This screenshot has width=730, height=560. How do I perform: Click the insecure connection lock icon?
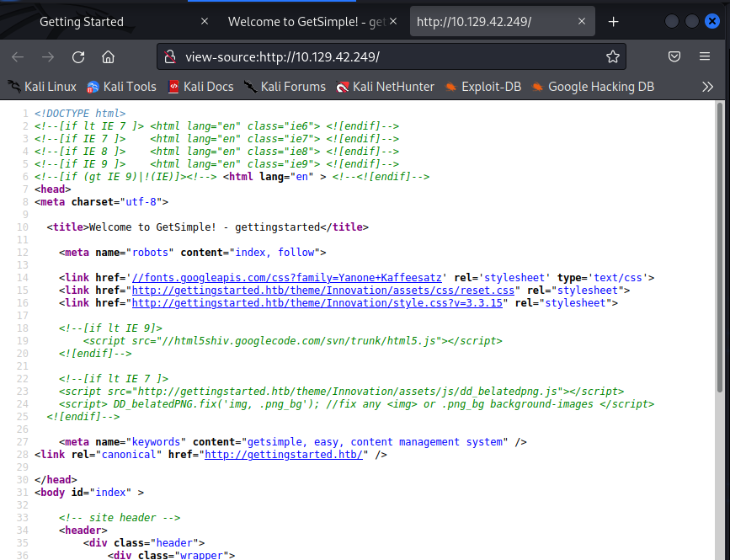(x=170, y=56)
